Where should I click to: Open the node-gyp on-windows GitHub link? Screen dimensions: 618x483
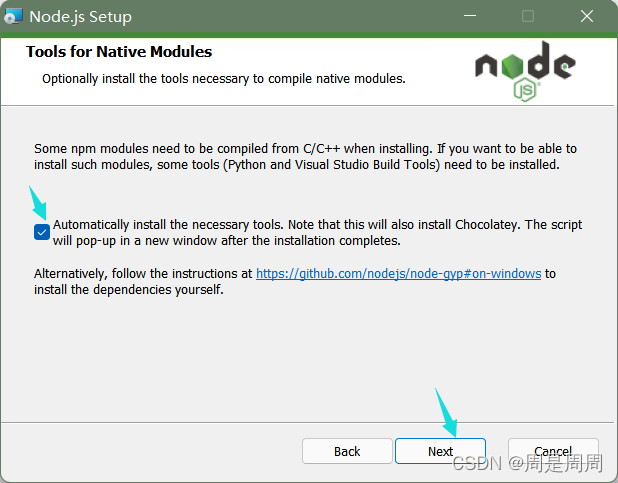(x=398, y=274)
